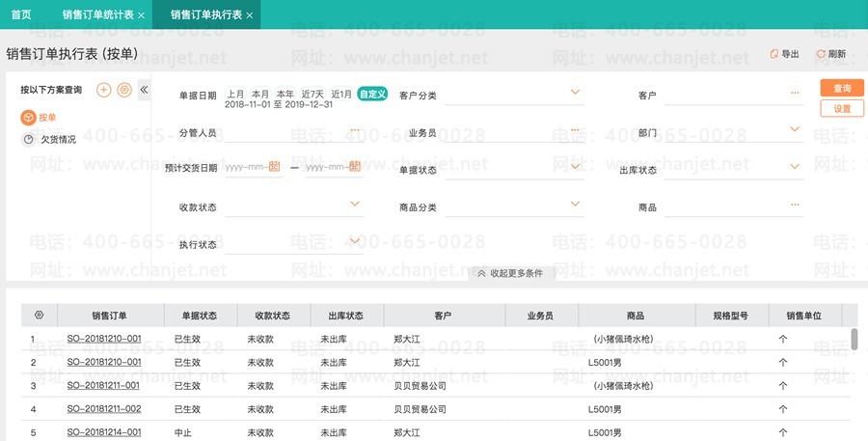
Task: Expand the 收款状态 filter dropdown
Action: [x=355, y=204]
